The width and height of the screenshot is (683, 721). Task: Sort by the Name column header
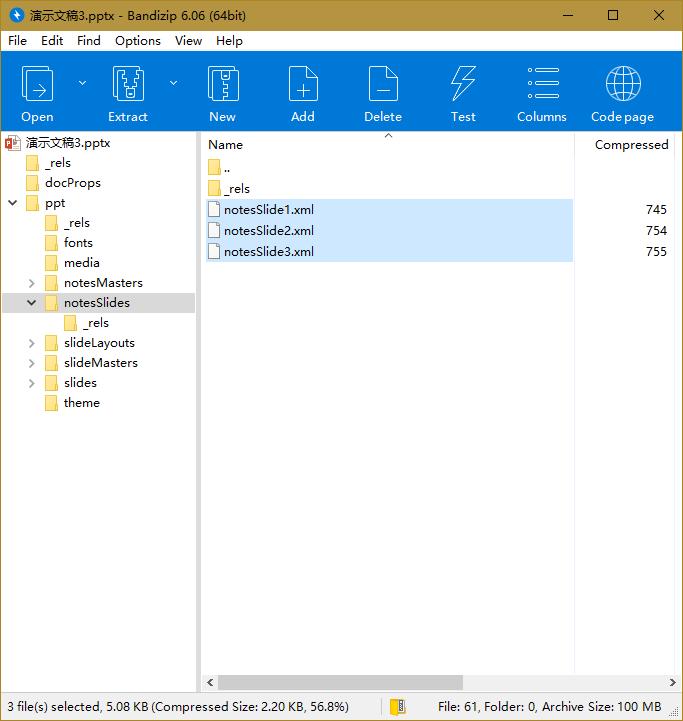click(x=226, y=145)
